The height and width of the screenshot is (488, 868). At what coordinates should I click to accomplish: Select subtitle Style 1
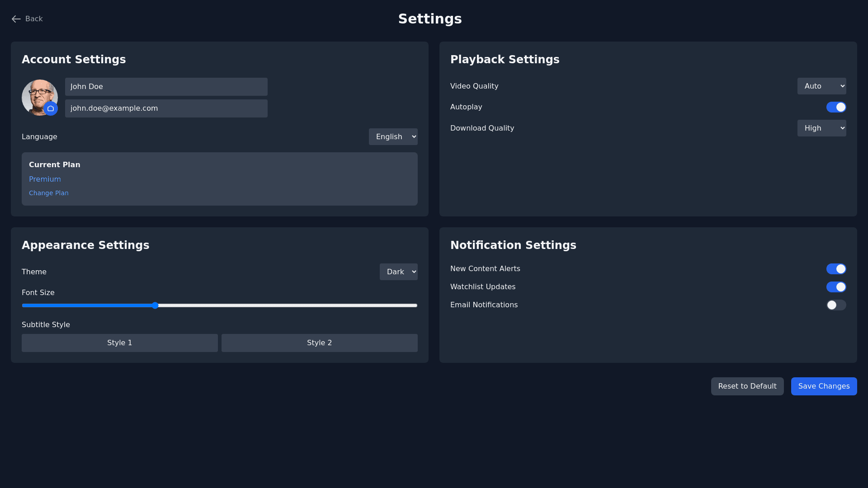120,343
